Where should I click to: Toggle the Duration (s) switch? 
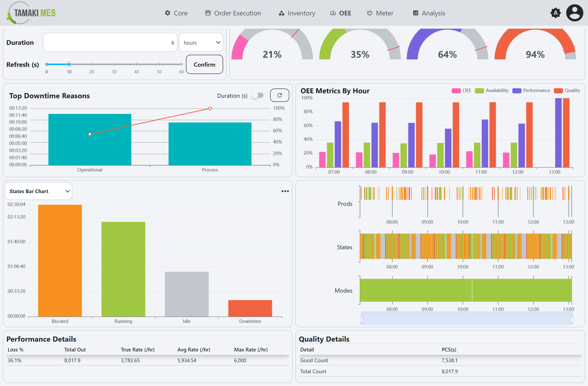coord(257,95)
